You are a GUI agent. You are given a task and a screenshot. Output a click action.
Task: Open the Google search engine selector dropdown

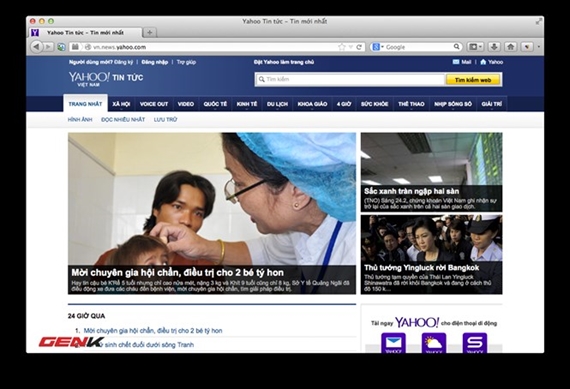[378, 47]
